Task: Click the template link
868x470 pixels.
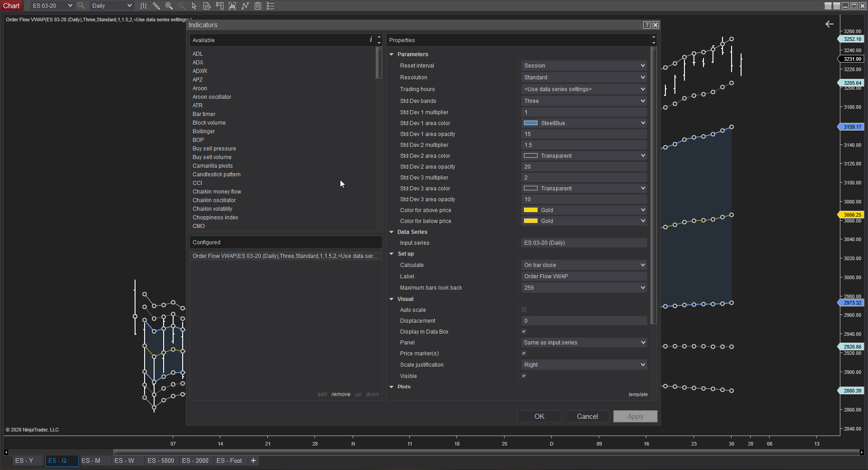Action: 638,394
